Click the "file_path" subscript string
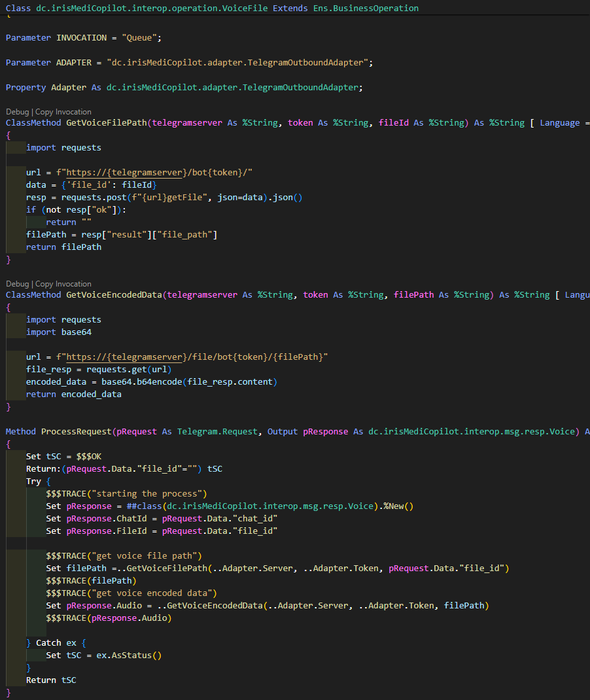Viewport: 590px width, 700px height. click(184, 235)
